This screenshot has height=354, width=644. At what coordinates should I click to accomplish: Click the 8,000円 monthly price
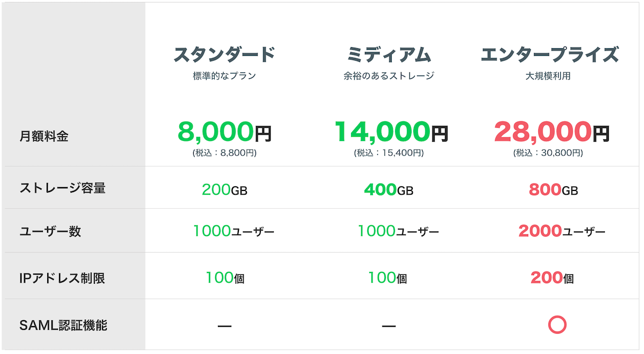click(224, 132)
